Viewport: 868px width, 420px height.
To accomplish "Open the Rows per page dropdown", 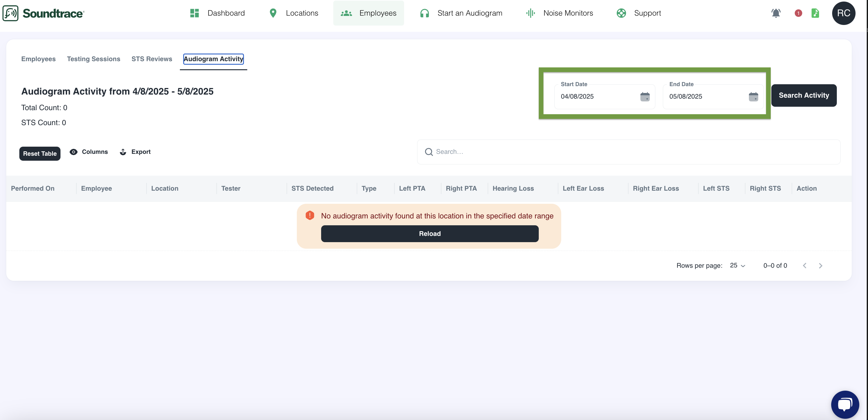I will click(x=737, y=266).
